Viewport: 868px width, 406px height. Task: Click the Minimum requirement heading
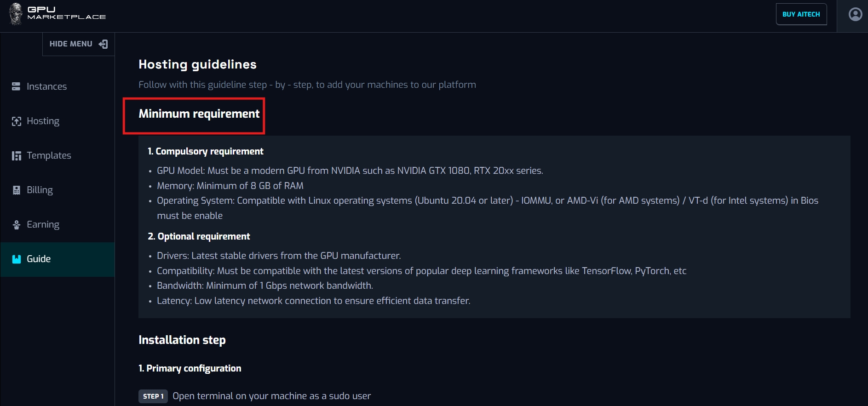(199, 114)
